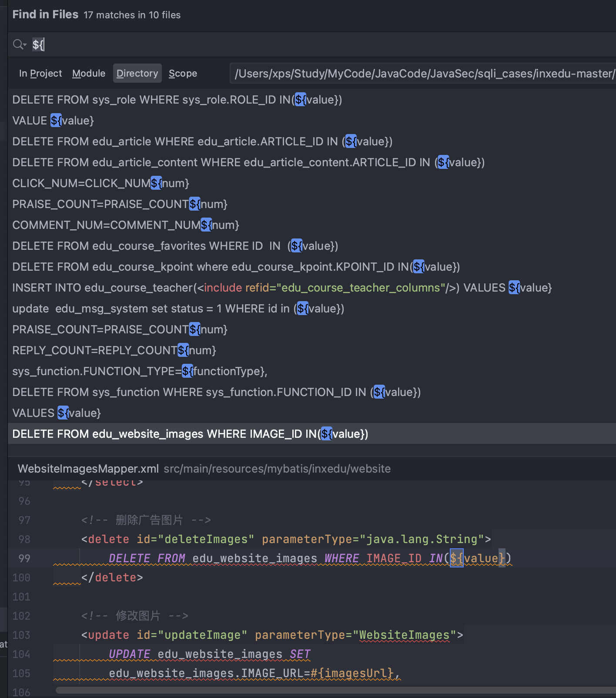Click the preview horizontal scrollbar

[x=335, y=690]
